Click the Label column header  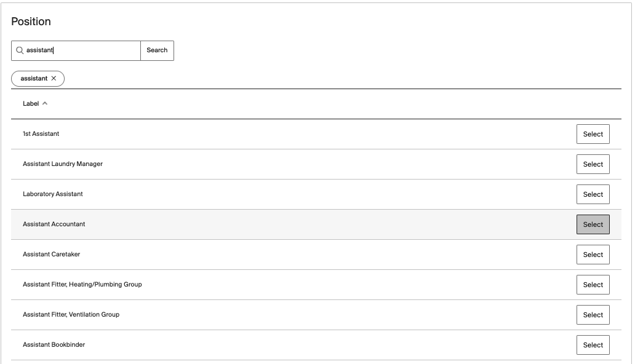(x=31, y=104)
